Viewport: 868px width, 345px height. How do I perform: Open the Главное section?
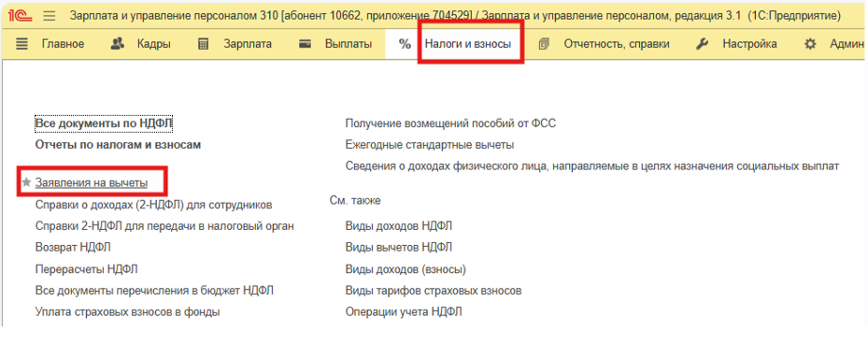(64, 44)
